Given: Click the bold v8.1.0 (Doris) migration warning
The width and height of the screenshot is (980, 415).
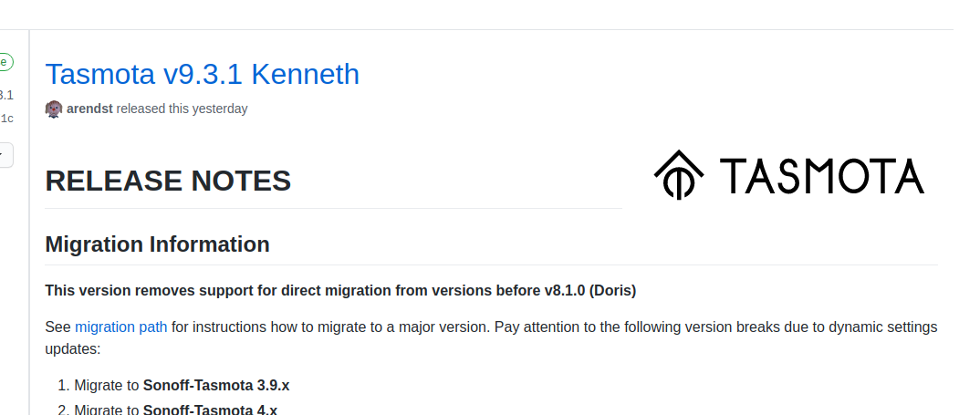Looking at the screenshot, I should click(x=340, y=291).
